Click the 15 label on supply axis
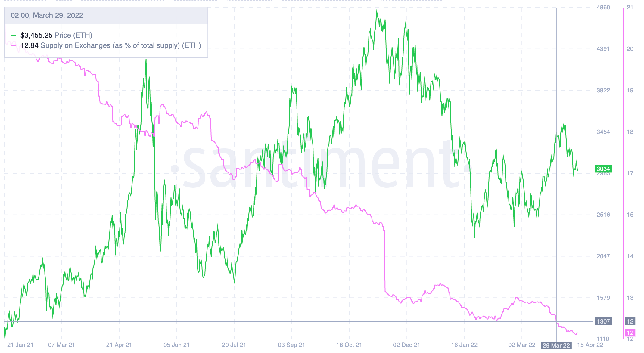This screenshot has height=353, width=644. click(x=630, y=215)
